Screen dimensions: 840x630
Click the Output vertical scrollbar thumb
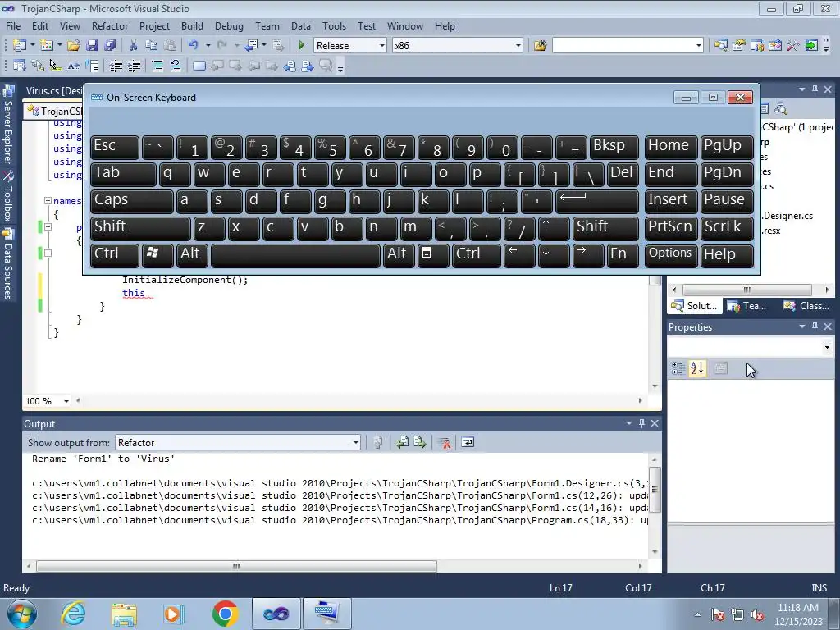pyautogui.click(x=655, y=490)
